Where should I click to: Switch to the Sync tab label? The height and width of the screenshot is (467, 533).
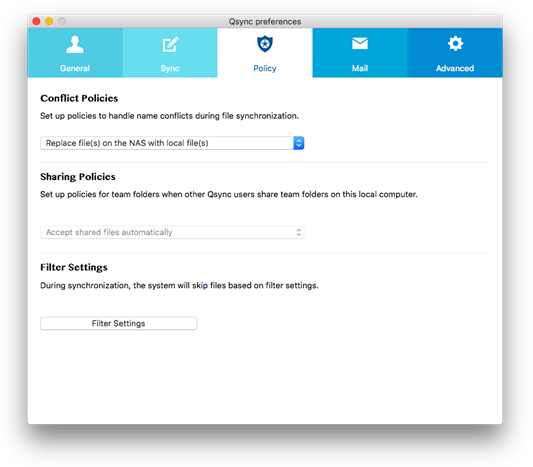(x=170, y=68)
